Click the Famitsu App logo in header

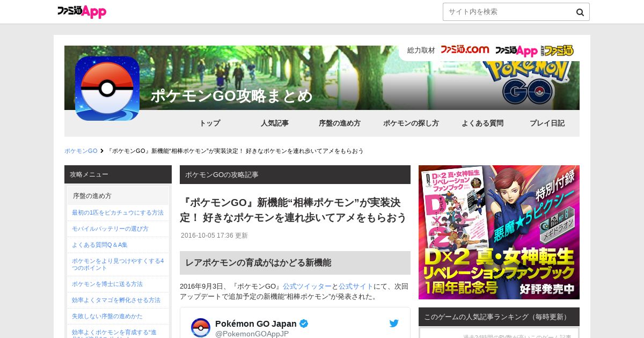(x=82, y=11)
